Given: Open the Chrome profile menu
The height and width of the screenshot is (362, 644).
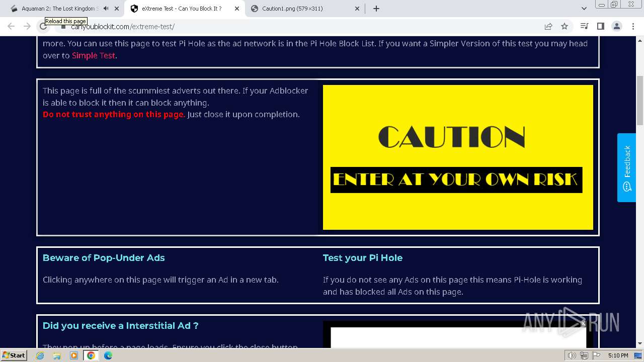Looking at the screenshot, I should [617, 26].
